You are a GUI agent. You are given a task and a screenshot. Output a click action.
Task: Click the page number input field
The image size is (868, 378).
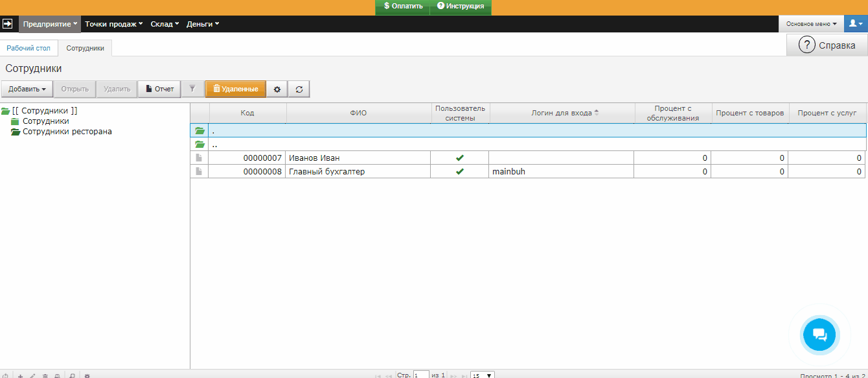click(x=421, y=375)
